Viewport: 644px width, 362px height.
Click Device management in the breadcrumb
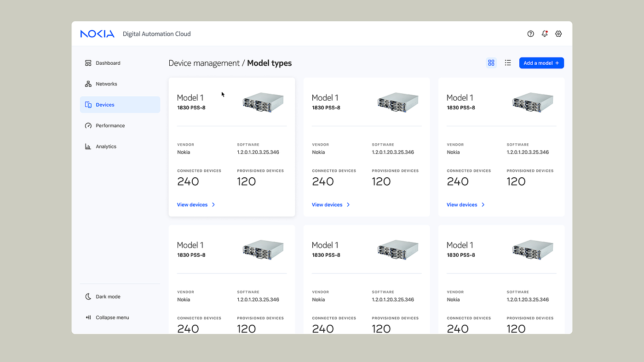pos(204,63)
